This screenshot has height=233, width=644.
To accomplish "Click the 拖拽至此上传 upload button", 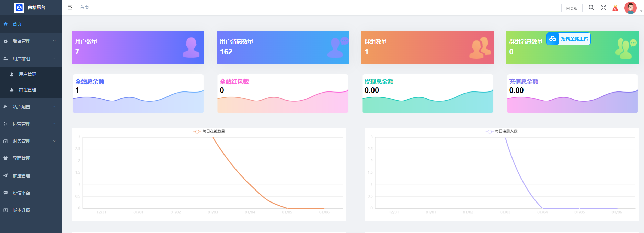I will point(574,39).
